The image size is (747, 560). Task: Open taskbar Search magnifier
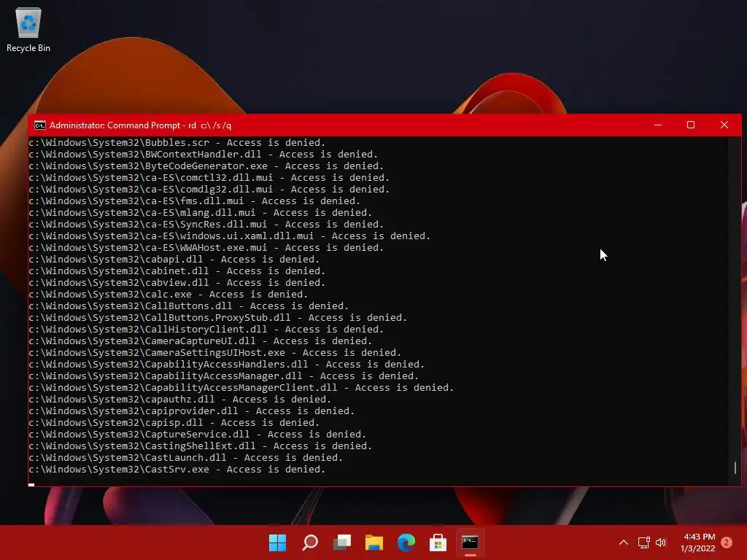309,542
